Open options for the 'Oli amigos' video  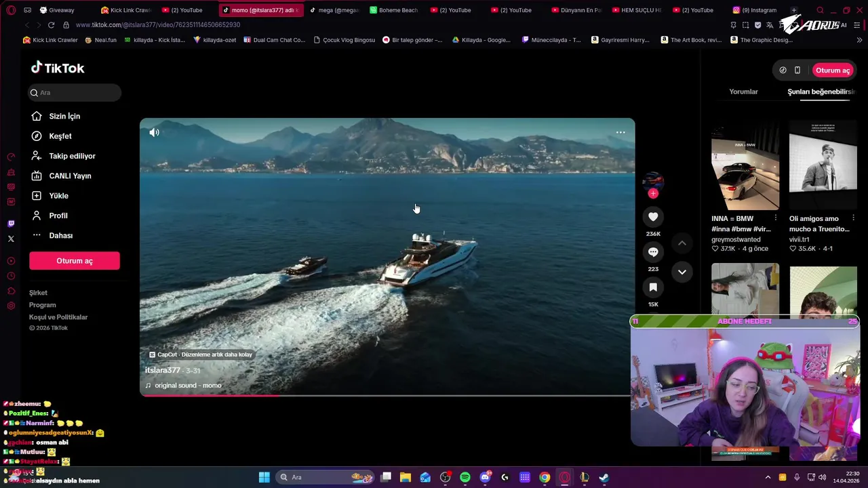click(x=853, y=218)
